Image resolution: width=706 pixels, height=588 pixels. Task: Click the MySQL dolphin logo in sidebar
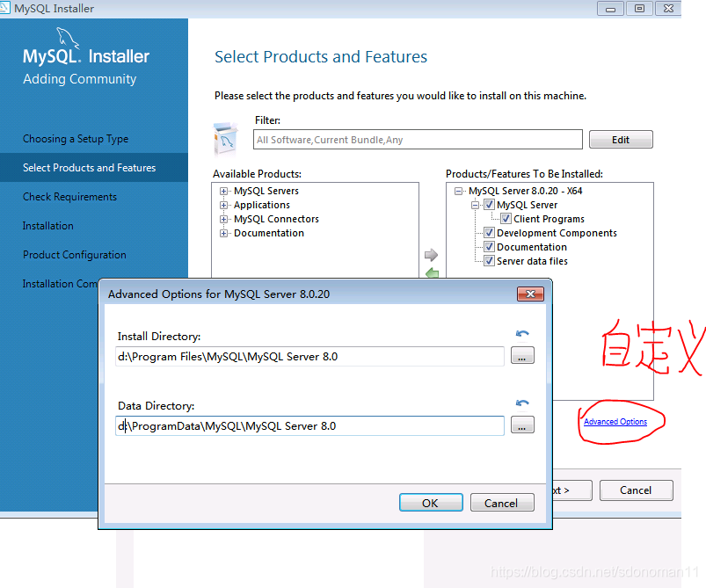point(68,38)
